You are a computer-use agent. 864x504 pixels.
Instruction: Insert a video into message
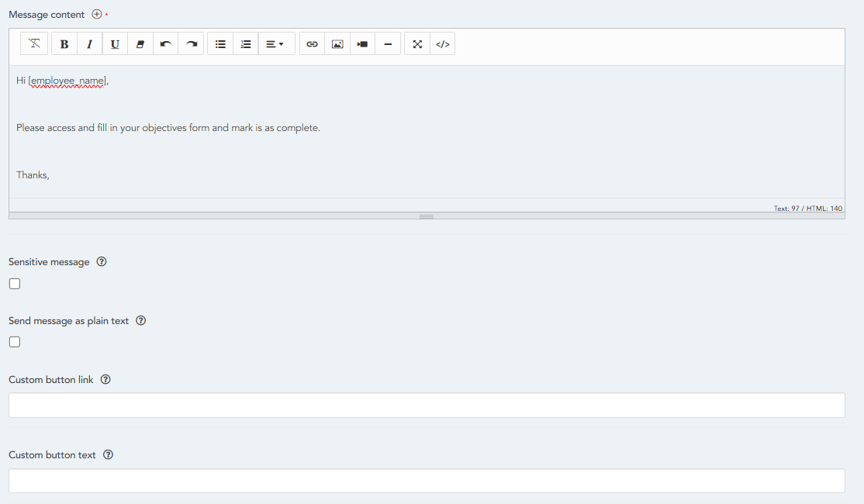point(362,44)
